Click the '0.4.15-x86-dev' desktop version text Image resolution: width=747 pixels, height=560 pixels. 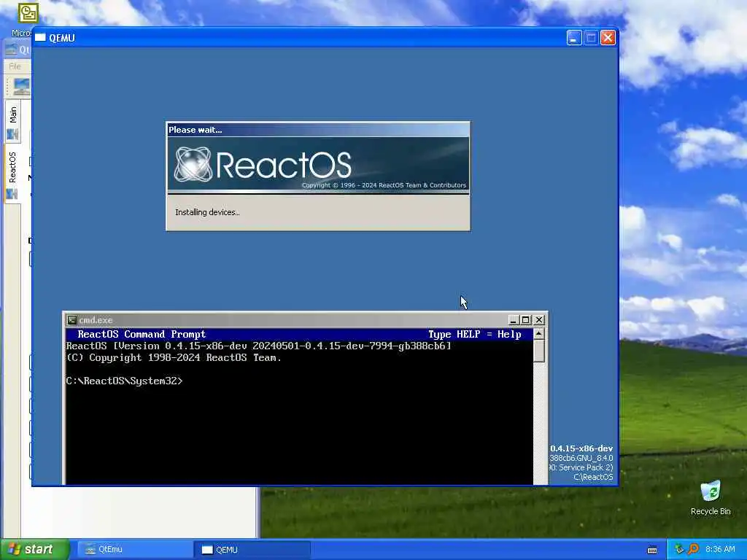click(581, 448)
